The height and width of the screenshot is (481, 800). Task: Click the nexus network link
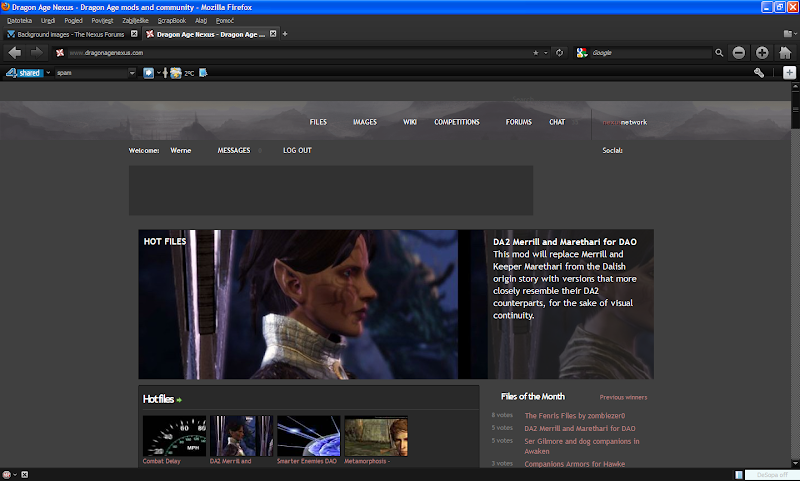(624, 122)
